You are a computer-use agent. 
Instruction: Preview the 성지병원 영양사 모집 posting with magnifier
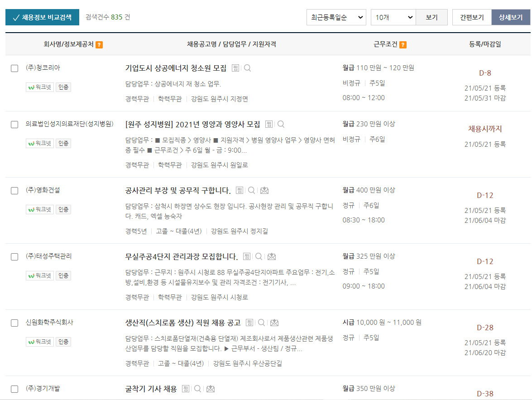pyautogui.click(x=281, y=124)
